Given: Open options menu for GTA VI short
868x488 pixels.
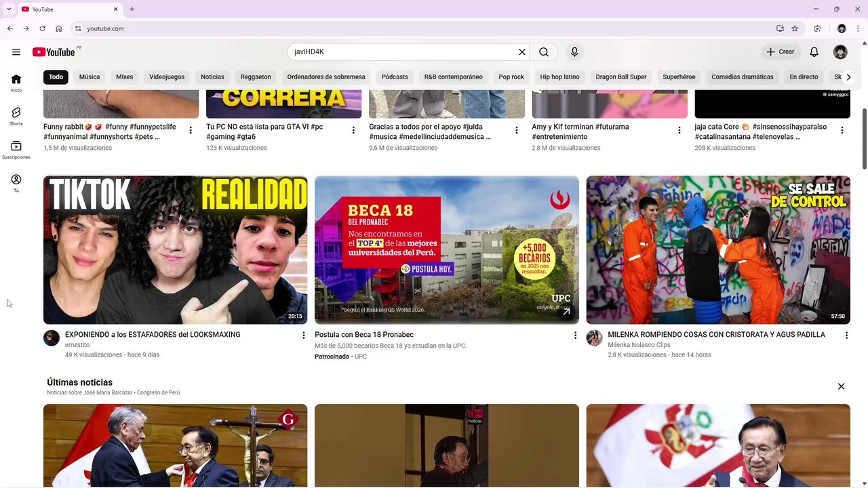Looking at the screenshot, I should tap(353, 130).
